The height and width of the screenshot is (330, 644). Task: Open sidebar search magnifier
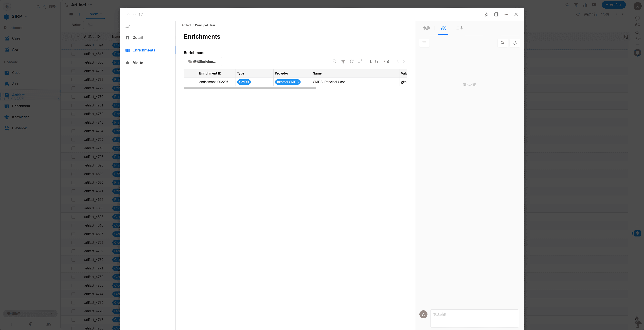click(38, 7)
